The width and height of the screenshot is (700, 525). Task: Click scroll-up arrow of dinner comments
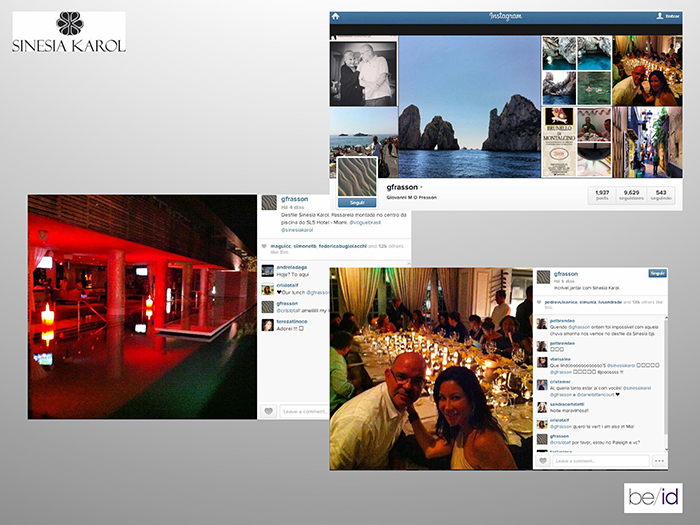coord(665,318)
